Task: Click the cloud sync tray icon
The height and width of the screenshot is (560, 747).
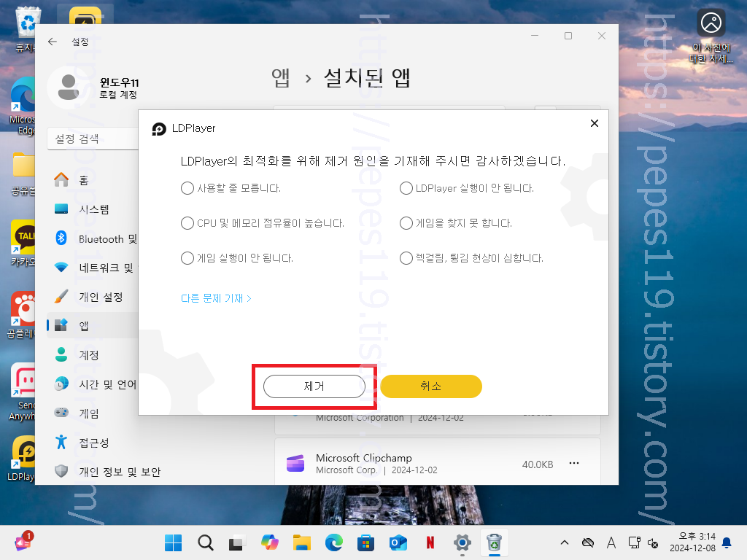Action: [588, 542]
